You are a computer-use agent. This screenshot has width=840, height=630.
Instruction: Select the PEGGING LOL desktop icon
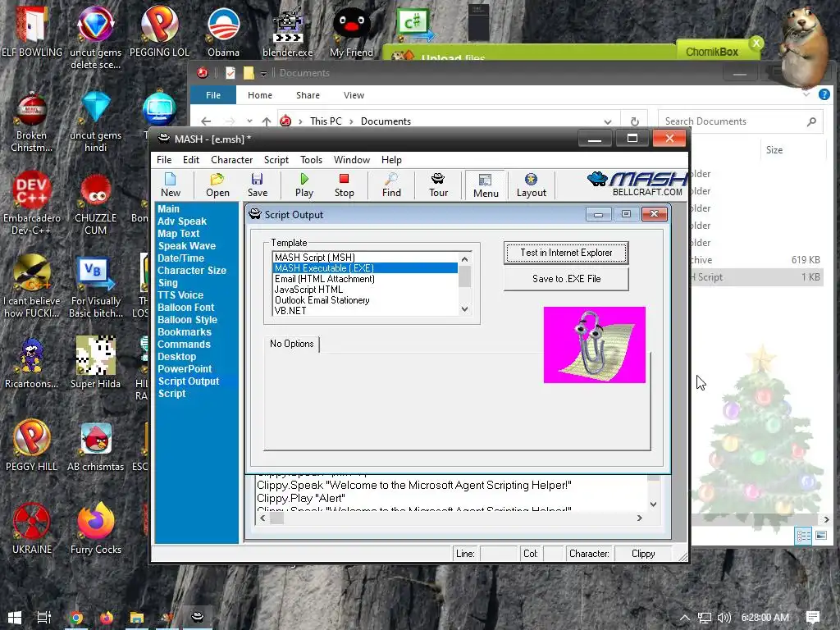(x=159, y=31)
